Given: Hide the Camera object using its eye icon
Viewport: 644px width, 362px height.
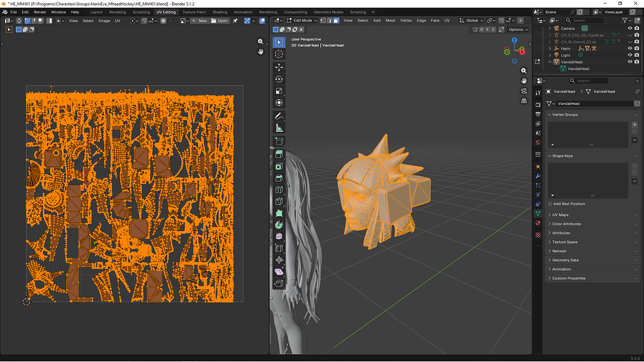Looking at the screenshot, I should (630, 28).
